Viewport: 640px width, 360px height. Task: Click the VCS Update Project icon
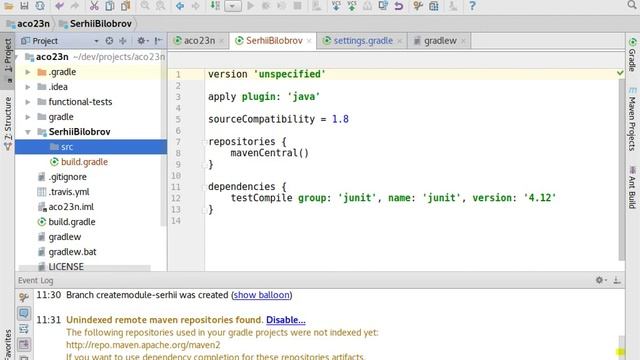(x=336, y=6)
